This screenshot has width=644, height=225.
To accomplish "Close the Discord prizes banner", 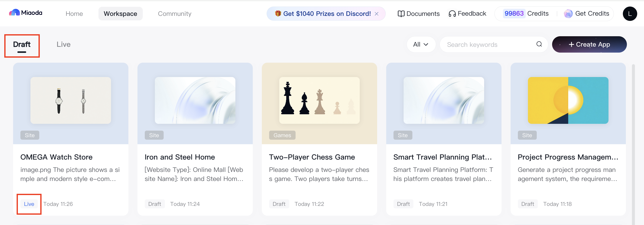I will pyautogui.click(x=377, y=14).
